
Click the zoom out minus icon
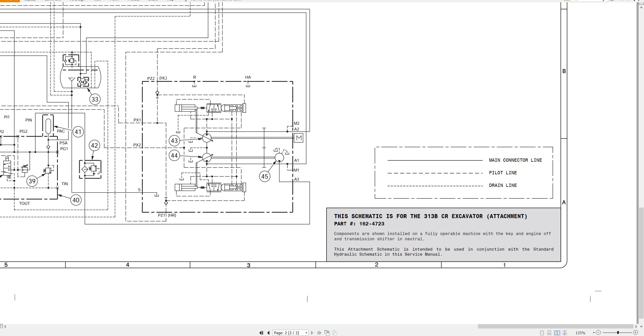click(598, 332)
